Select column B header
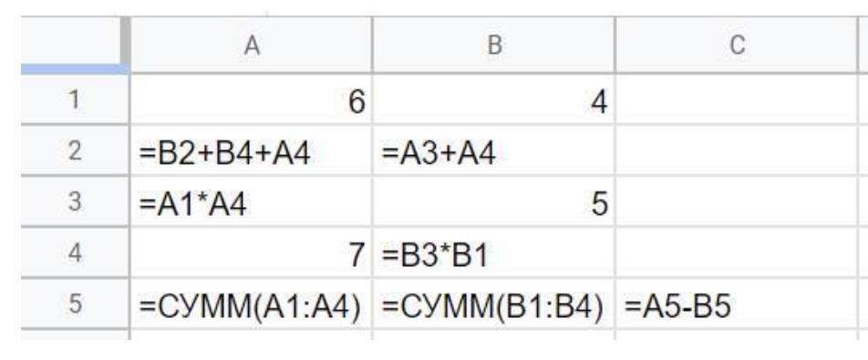 [494, 45]
